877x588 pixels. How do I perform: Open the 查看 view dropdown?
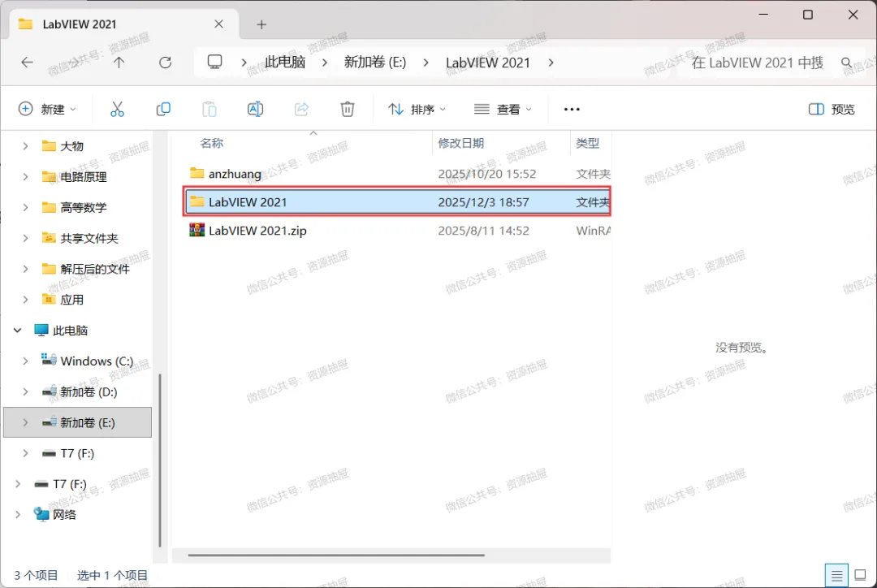[x=503, y=109]
